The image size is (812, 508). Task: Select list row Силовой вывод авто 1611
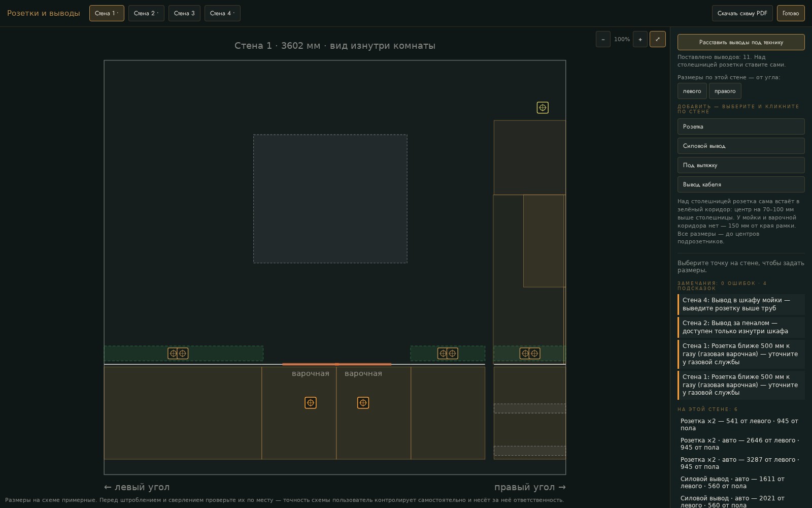(741, 483)
